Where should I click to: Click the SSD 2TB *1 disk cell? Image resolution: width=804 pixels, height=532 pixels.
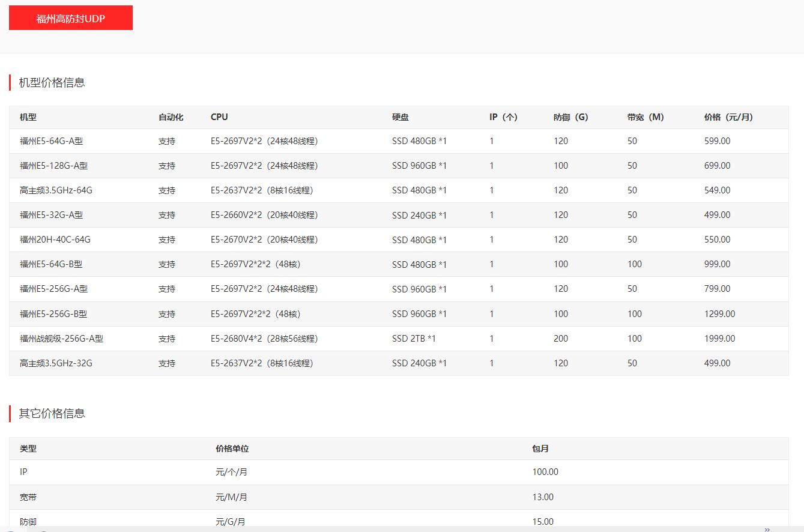[x=414, y=339]
